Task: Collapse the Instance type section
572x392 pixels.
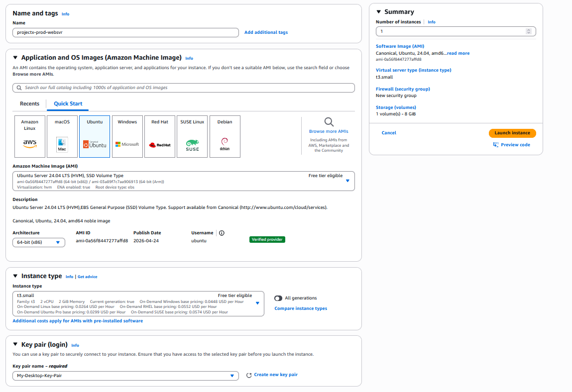Action: tap(15, 276)
